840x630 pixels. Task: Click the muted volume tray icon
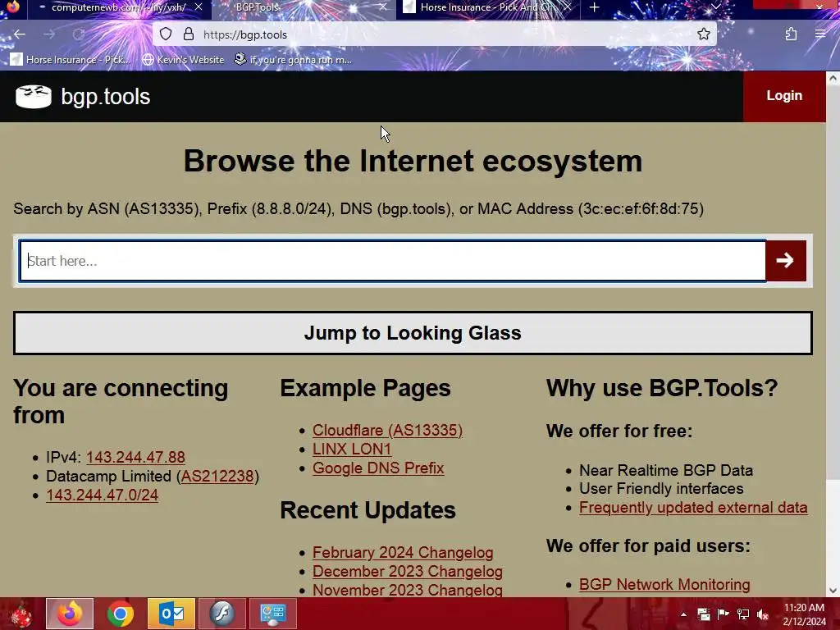click(x=763, y=614)
